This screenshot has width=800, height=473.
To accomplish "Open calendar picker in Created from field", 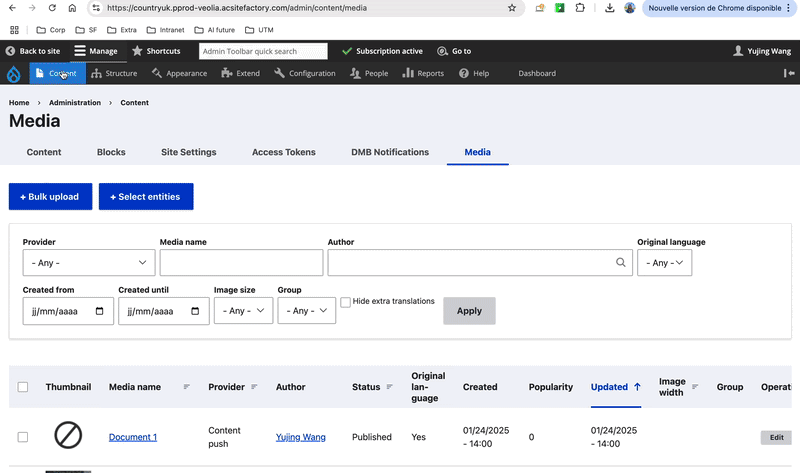I will [x=99, y=311].
